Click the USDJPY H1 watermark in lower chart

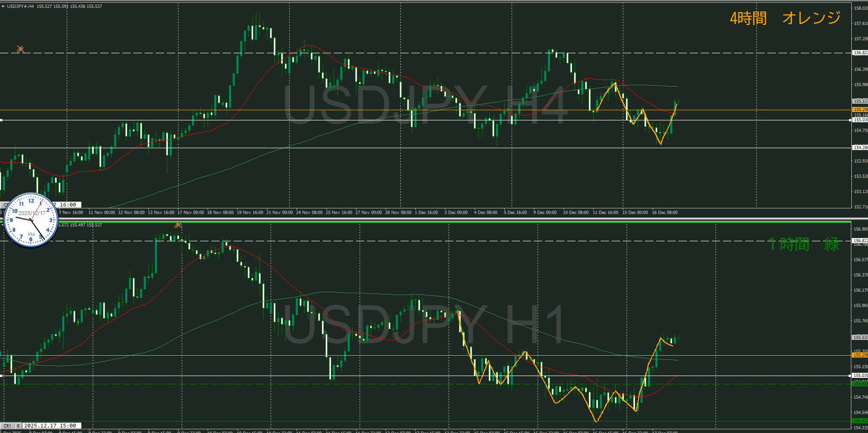[x=425, y=325]
